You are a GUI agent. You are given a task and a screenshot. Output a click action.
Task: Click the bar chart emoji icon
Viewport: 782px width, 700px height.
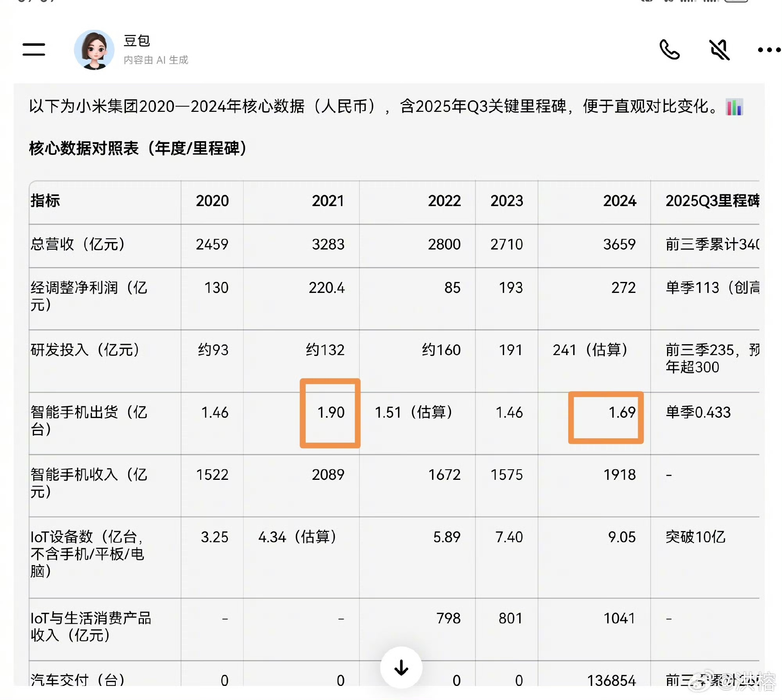(x=734, y=107)
